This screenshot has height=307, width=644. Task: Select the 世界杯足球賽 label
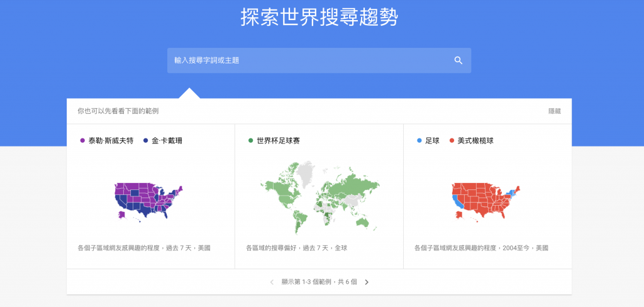279,141
